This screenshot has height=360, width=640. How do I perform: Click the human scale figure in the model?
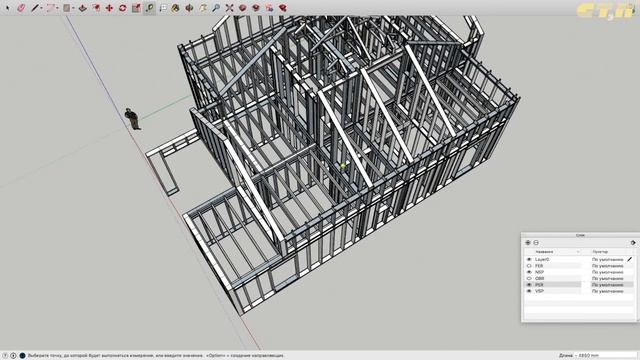132,119
